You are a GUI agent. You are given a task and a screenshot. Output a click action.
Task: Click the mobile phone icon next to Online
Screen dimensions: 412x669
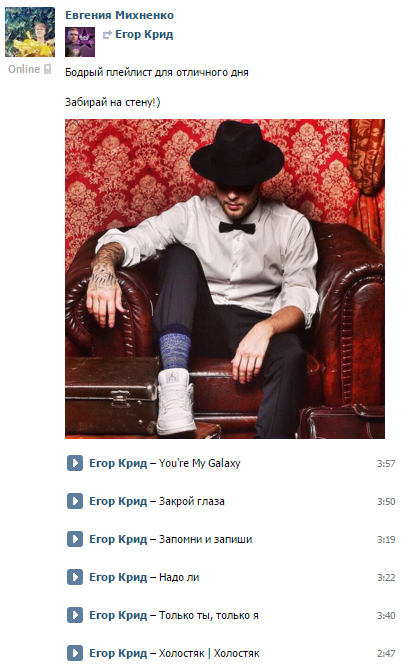click(x=47, y=69)
